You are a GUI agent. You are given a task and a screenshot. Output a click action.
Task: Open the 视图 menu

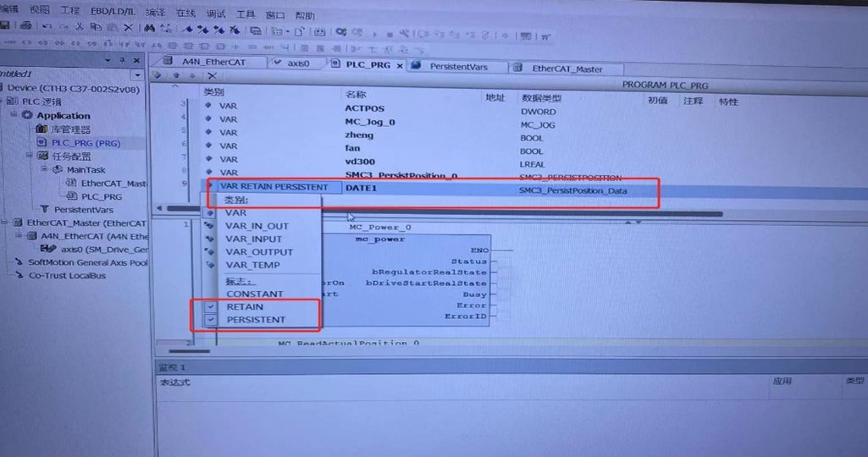(39, 9)
